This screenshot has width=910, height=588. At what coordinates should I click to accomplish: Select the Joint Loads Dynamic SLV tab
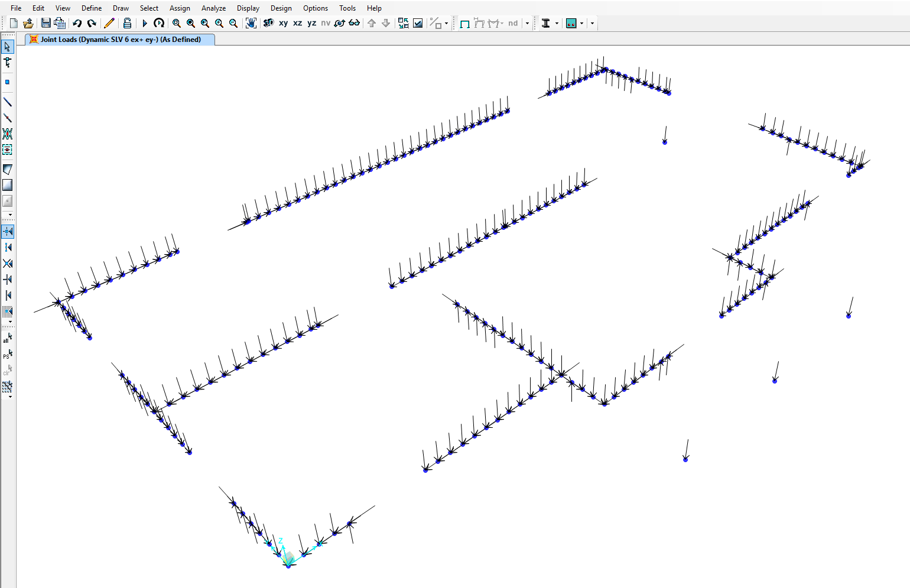(120, 40)
